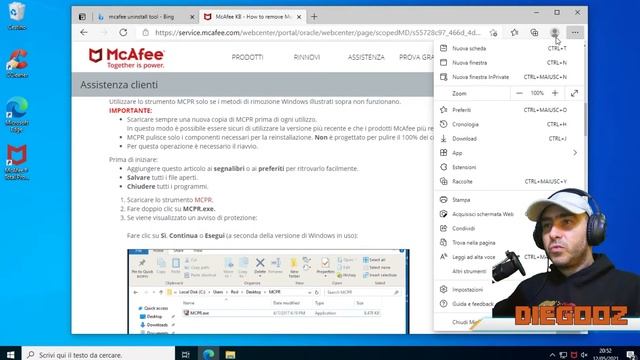Click the McAfee logo
The image size is (640, 360).
[127, 58]
